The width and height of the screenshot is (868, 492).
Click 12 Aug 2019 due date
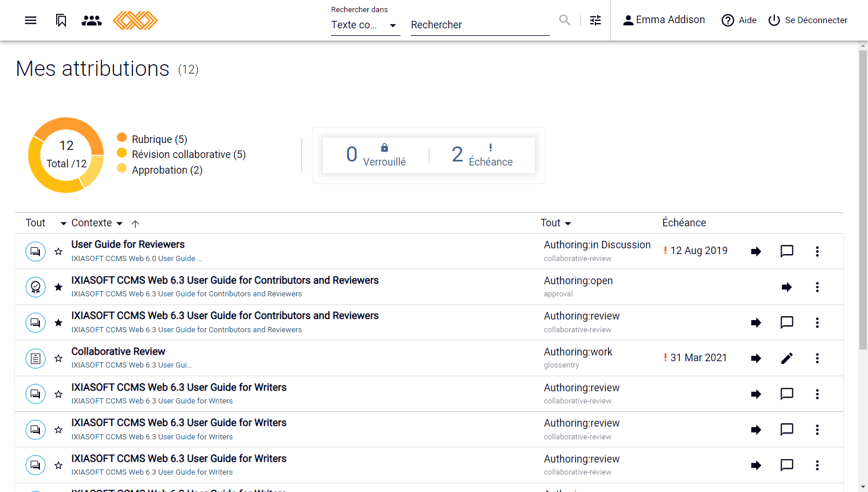pyautogui.click(x=698, y=251)
